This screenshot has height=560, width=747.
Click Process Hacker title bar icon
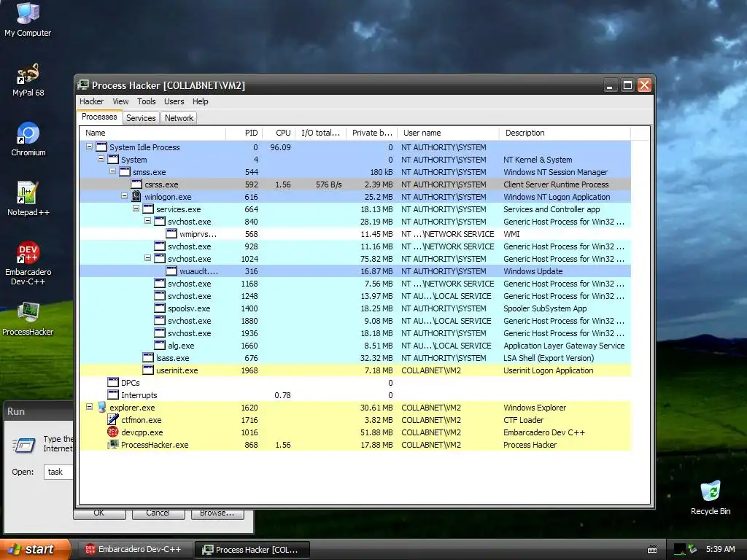83,85
